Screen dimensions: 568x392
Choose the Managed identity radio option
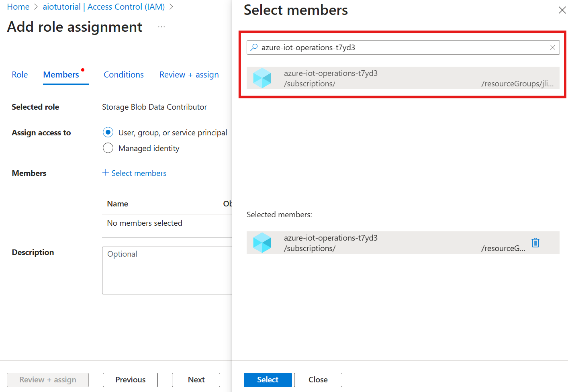[x=108, y=148]
